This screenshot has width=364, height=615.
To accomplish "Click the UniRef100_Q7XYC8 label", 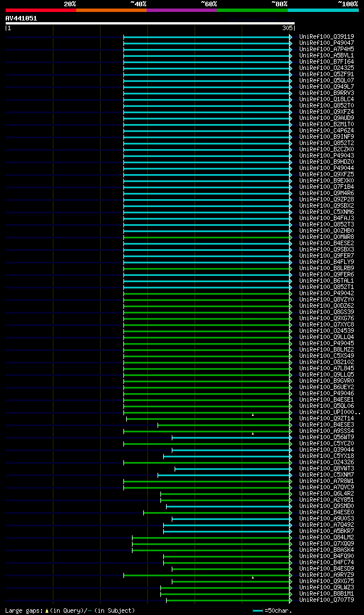I will click(326, 325).
